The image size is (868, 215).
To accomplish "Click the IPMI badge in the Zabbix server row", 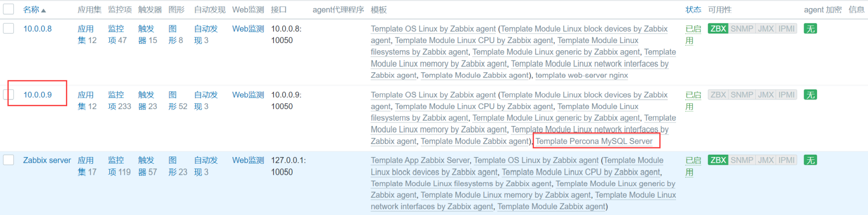I will (786, 160).
